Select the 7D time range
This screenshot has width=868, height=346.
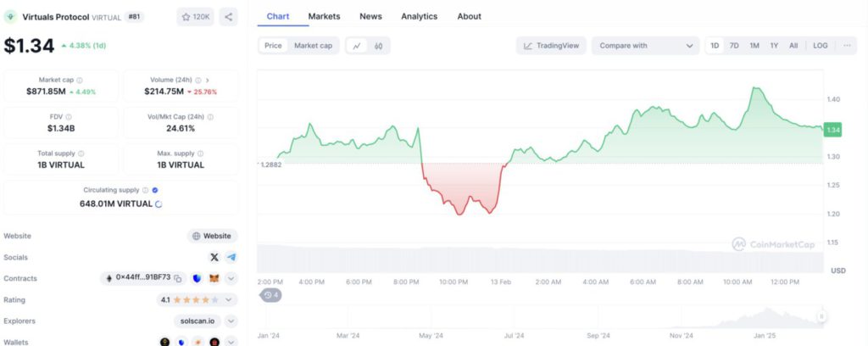coord(734,46)
